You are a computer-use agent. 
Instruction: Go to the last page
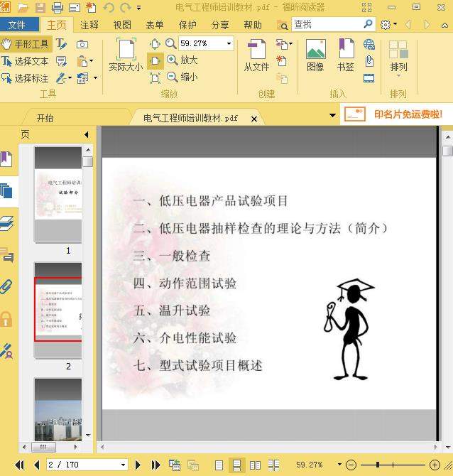click(156, 465)
